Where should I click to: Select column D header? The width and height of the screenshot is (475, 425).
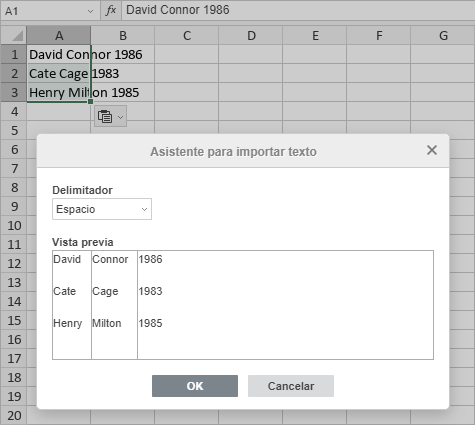click(x=251, y=35)
